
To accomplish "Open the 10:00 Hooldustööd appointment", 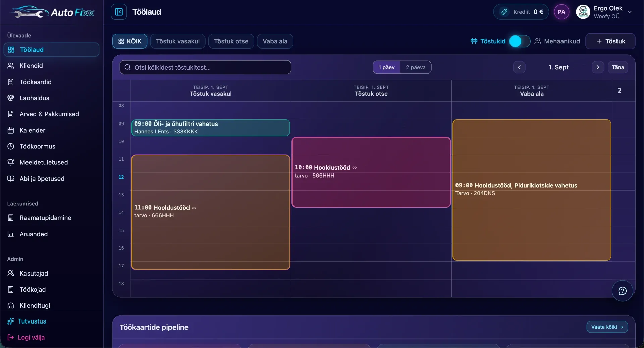I will click(x=371, y=172).
